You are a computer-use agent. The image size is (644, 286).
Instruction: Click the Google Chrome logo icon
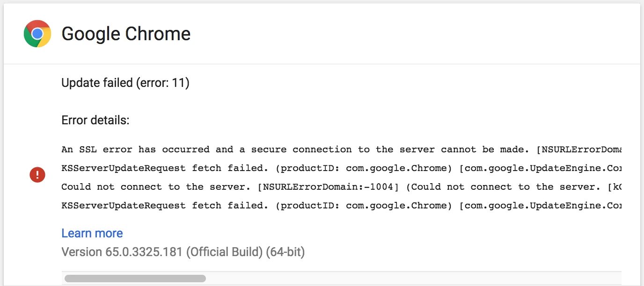click(37, 34)
